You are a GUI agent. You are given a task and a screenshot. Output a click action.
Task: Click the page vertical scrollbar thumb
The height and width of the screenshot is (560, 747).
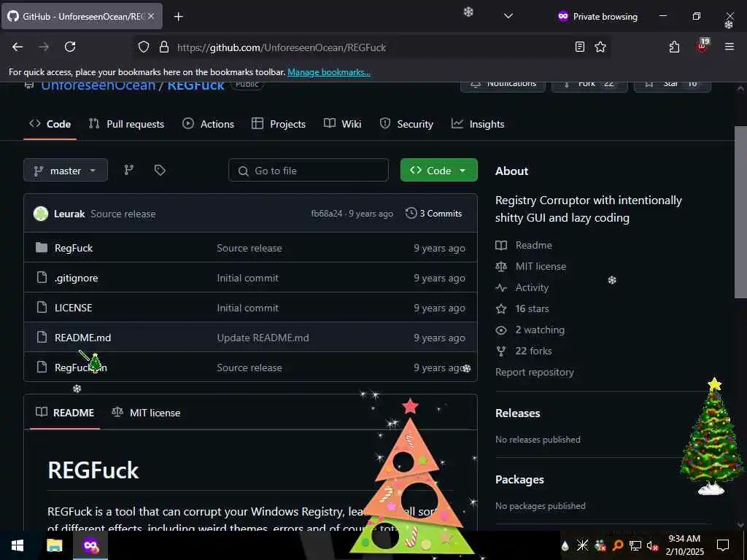[740, 212]
